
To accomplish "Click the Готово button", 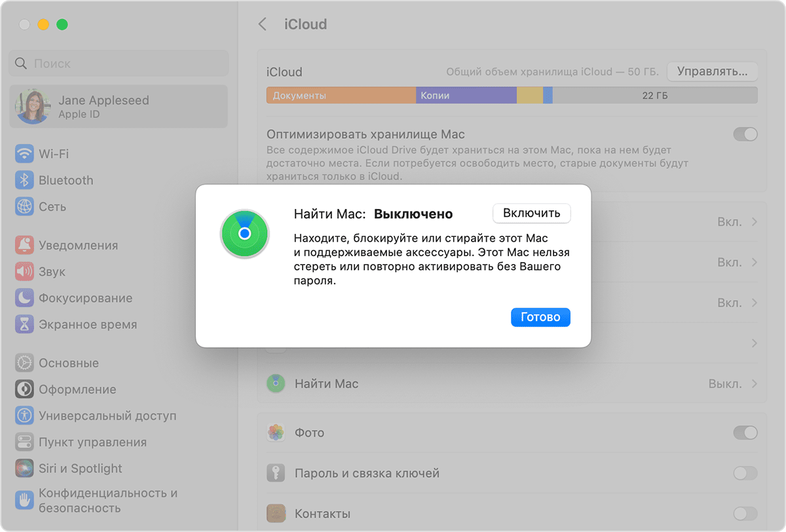I will point(540,317).
